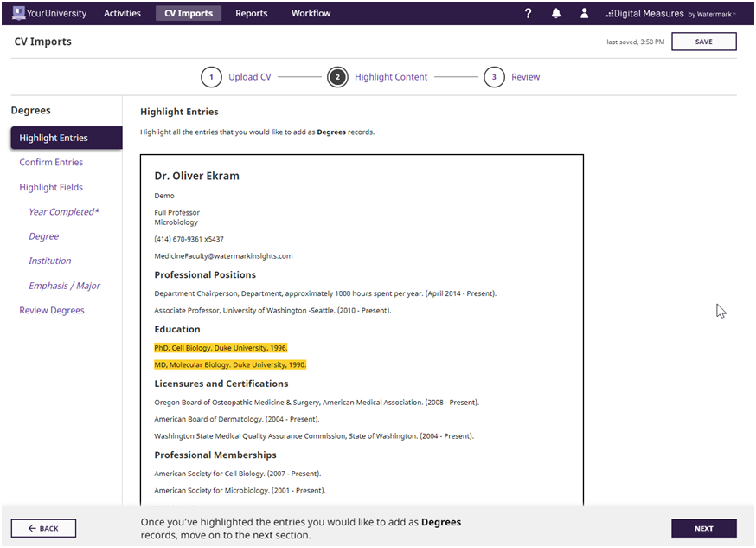Go back with the BACK button

coord(43,528)
